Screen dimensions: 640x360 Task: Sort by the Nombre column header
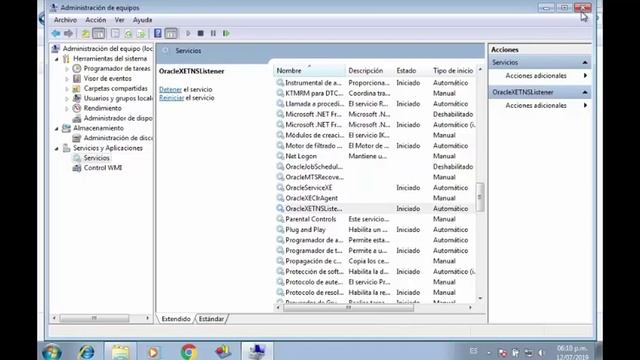click(x=309, y=71)
